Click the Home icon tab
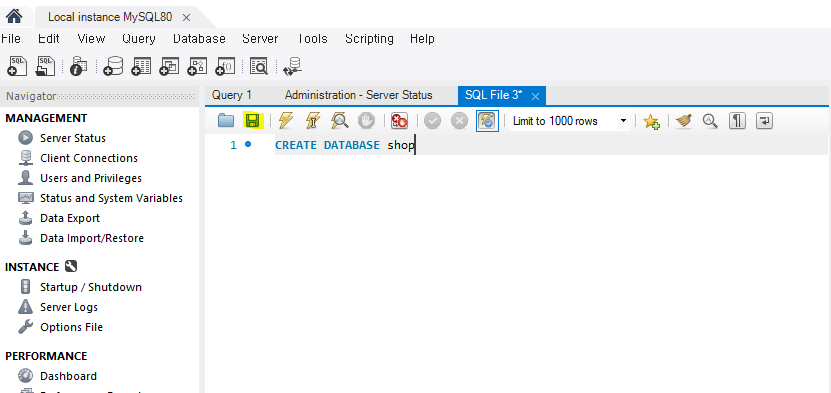Viewport: 831px width, 393px height. [14, 16]
